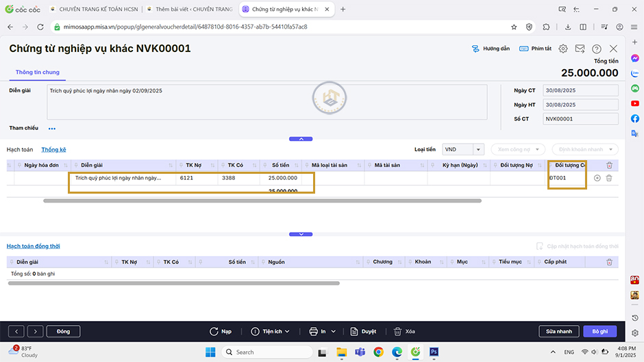Expand the Tiện ích menu
The image size is (644, 362).
[x=276, y=331]
